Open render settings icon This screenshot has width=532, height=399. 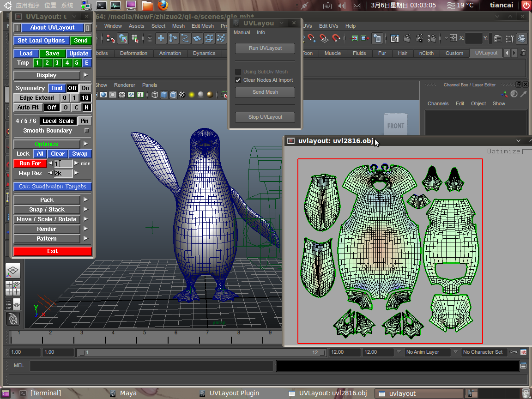click(x=432, y=38)
